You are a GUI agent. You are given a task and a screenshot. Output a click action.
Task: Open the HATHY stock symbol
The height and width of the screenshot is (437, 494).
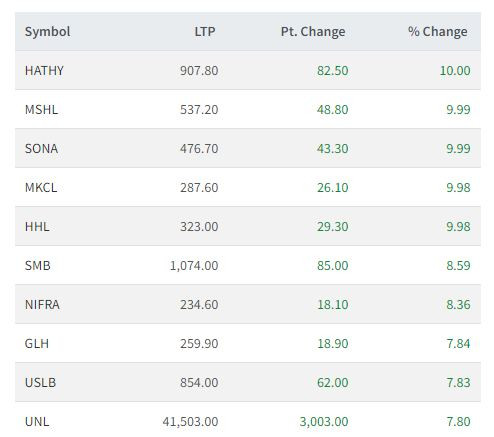(44, 70)
